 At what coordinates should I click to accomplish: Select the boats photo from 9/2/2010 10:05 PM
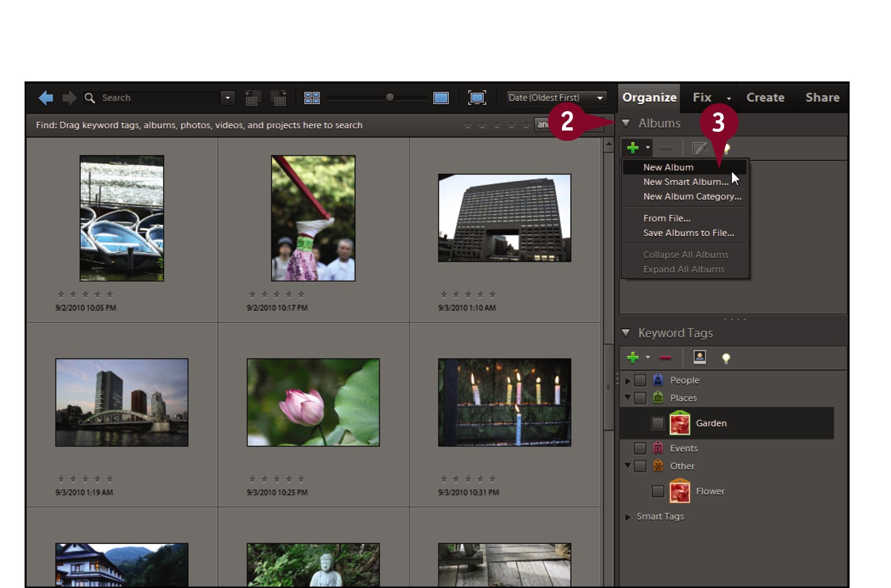[x=122, y=218]
